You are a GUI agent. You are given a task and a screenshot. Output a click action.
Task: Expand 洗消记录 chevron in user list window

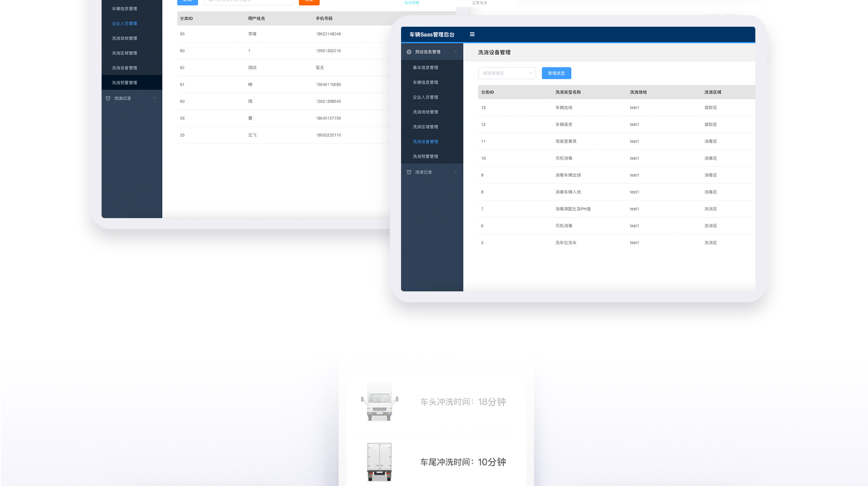click(x=155, y=98)
